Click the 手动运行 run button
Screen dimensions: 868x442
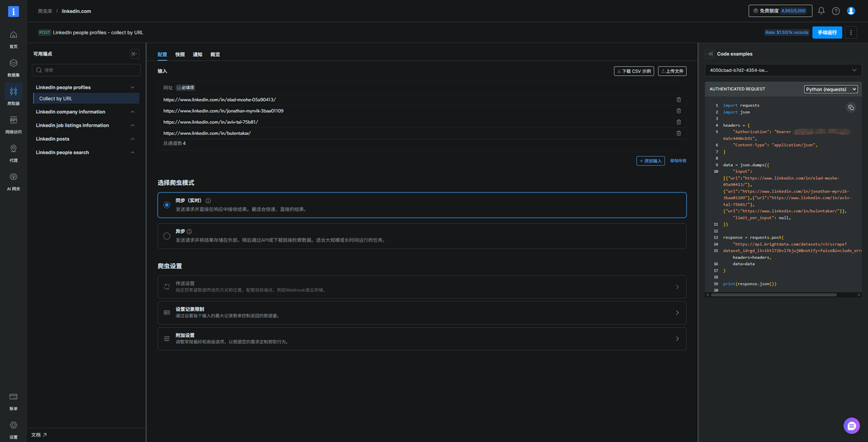tap(827, 33)
